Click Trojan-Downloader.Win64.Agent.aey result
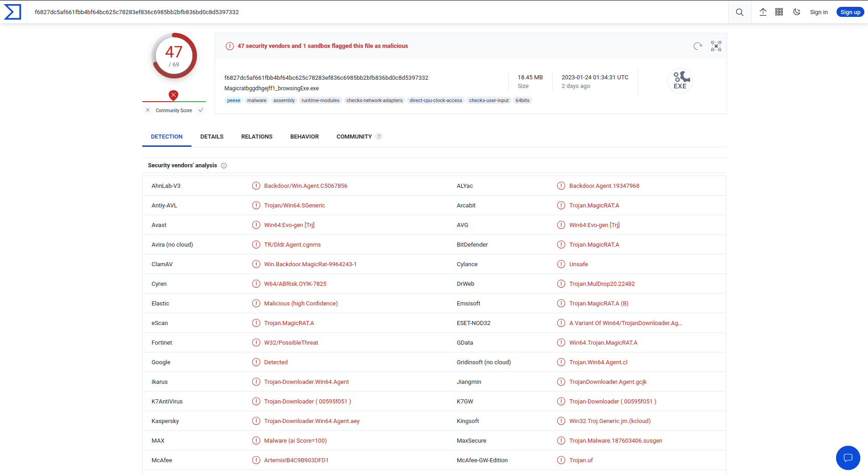Viewport: 868px width, 475px height. pos(312,421)
